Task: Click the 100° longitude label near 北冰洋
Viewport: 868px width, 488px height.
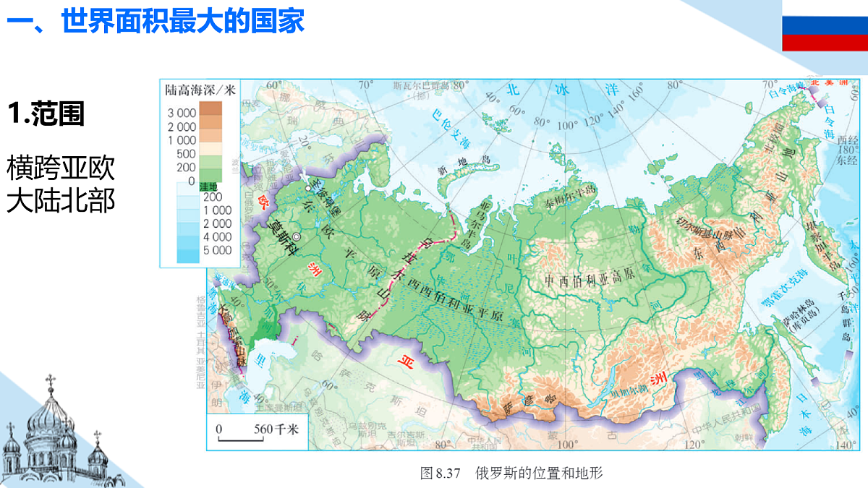Action: [x=569, y=125]
